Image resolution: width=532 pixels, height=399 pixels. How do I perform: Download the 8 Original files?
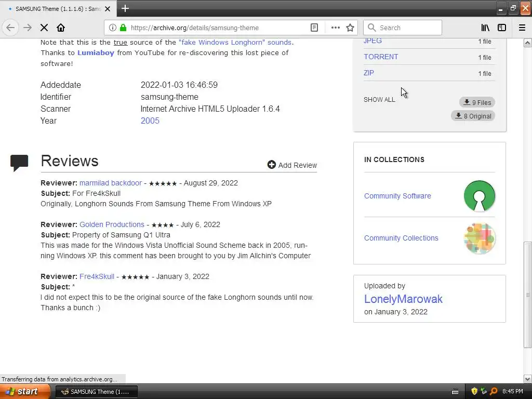pyautogui.click(x=473, y=116)
